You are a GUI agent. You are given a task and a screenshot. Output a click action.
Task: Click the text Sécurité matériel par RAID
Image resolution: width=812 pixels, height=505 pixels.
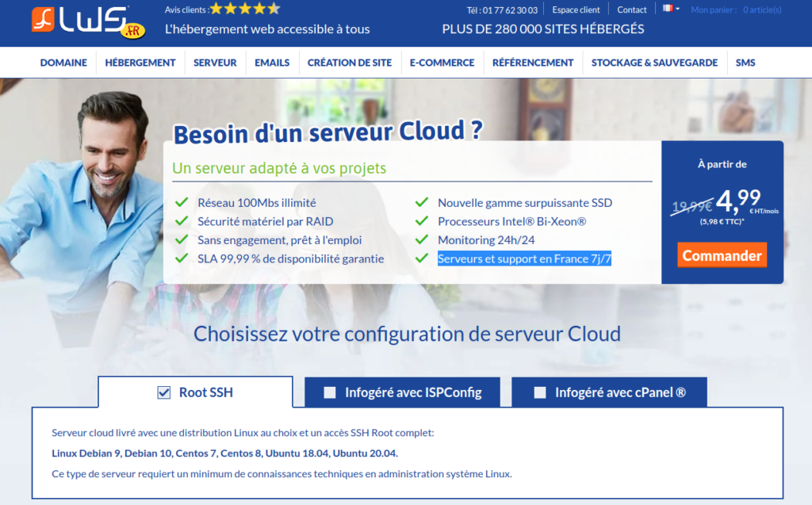[265, 221]
